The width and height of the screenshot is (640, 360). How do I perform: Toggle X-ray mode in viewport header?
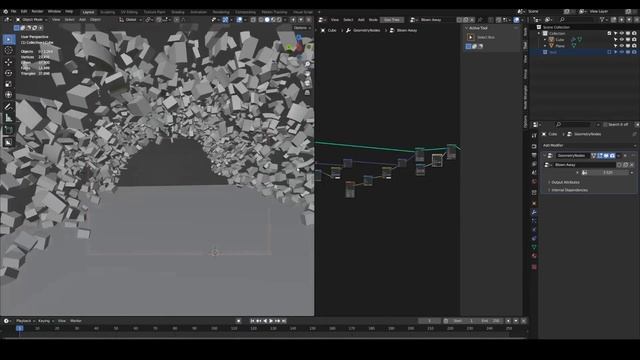pos(253,20)
